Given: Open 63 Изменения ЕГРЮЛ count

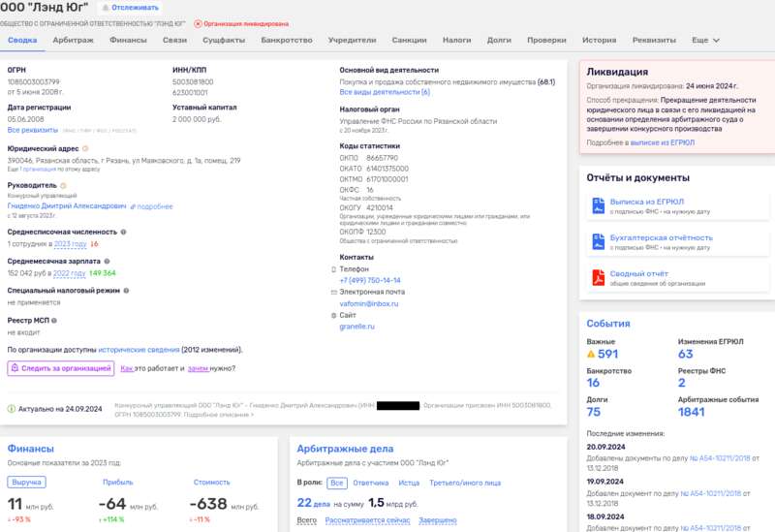Looking at the screenshot, I should point(686,354).
